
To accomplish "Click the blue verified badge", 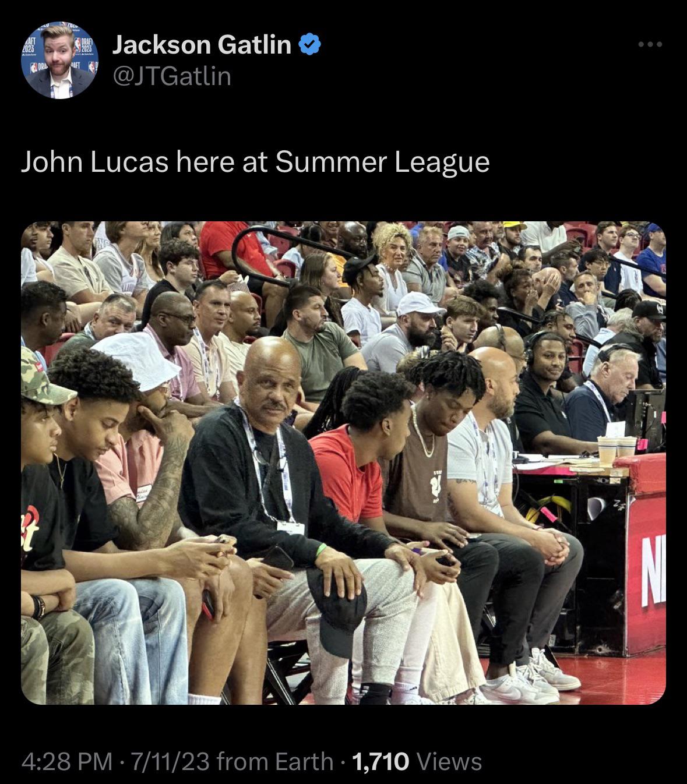I will click(309, 44).
